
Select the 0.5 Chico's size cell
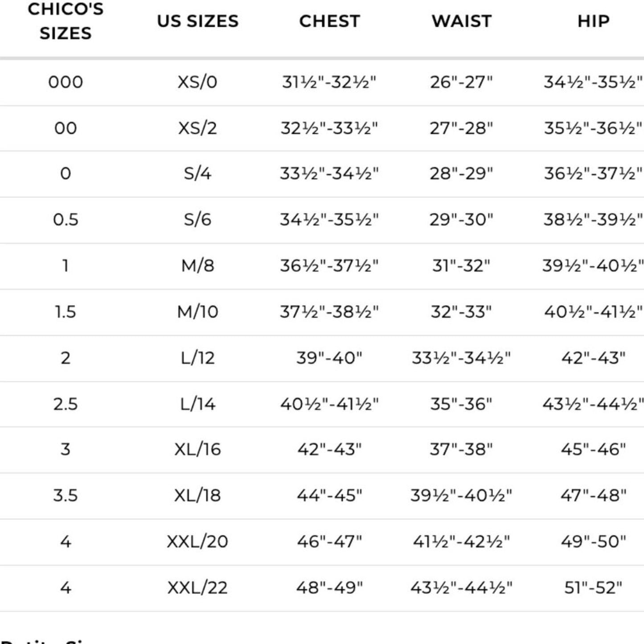(x=66, y=220)
